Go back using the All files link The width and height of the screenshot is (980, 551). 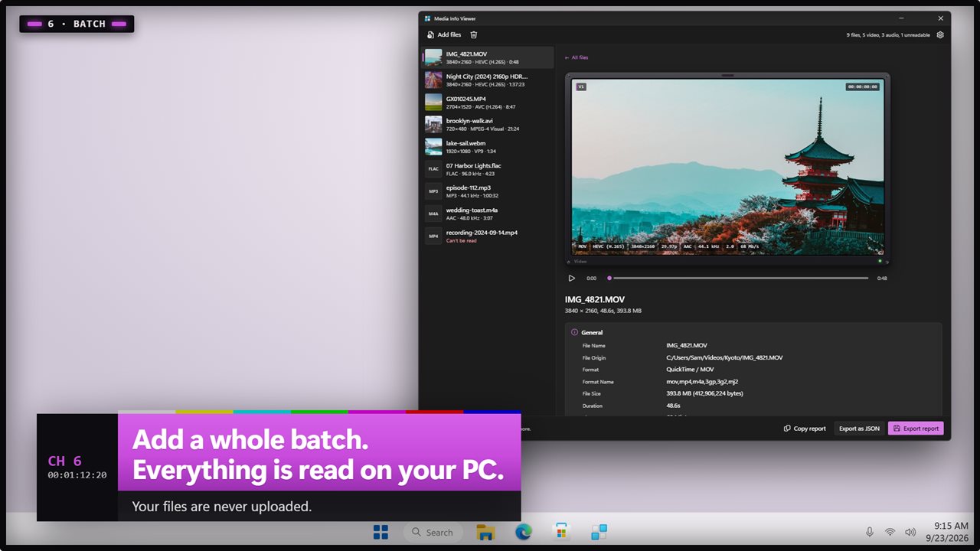tap(577, 57)
